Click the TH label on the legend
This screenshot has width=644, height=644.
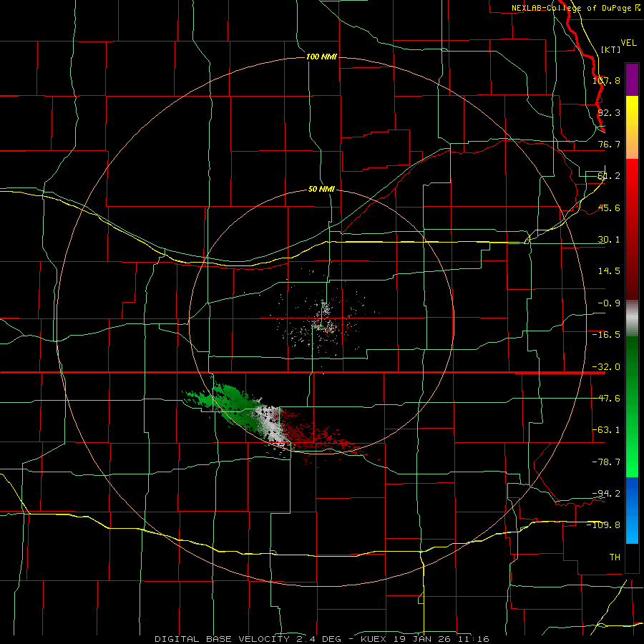pos(615,557)
